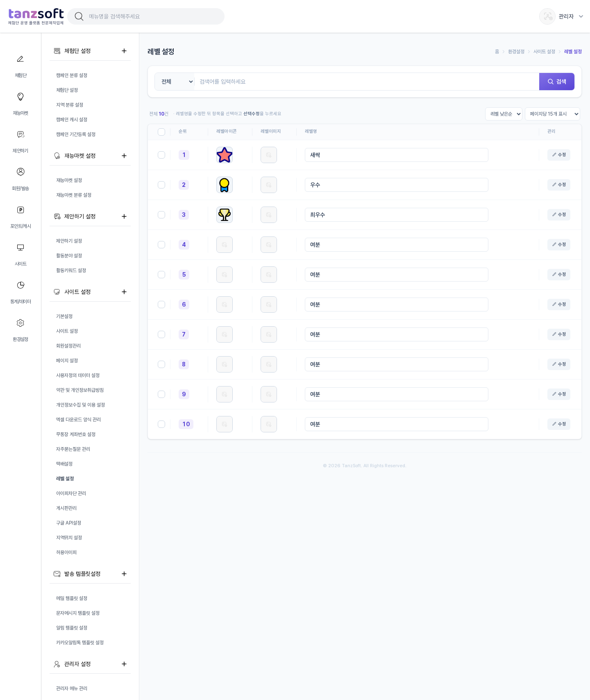Viewport: 590px width, 700px height.
Task: Click the 검색어를 입력하세요 search field
Action: (x=367, y=82)
